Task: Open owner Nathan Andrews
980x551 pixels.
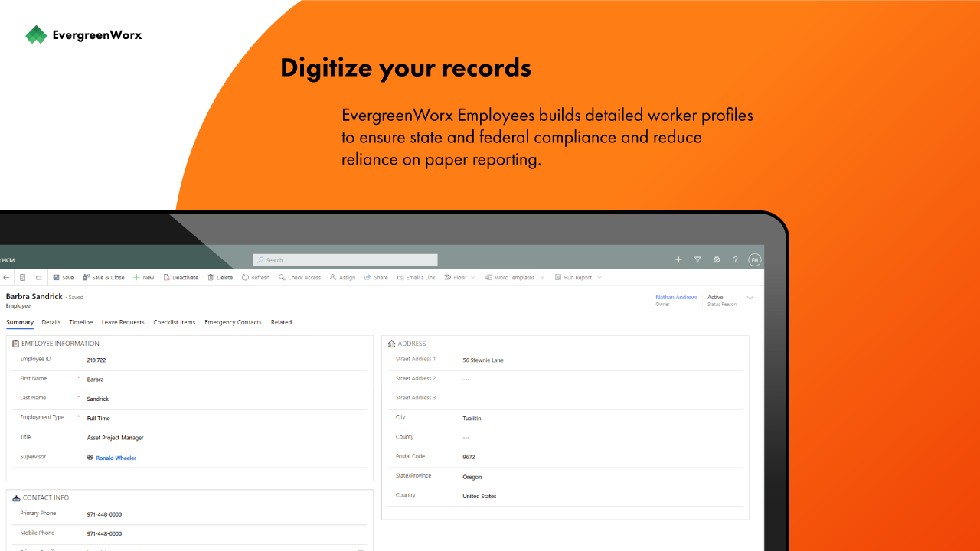Action: pos(676,297)
